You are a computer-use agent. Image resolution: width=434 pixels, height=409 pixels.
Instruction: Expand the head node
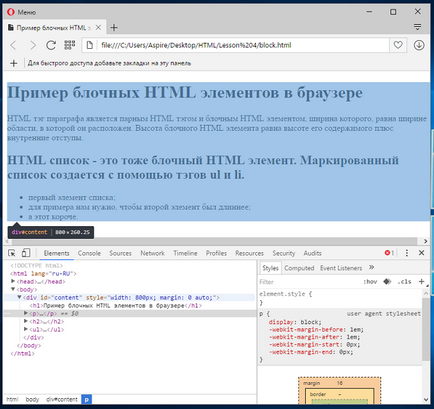13,281
